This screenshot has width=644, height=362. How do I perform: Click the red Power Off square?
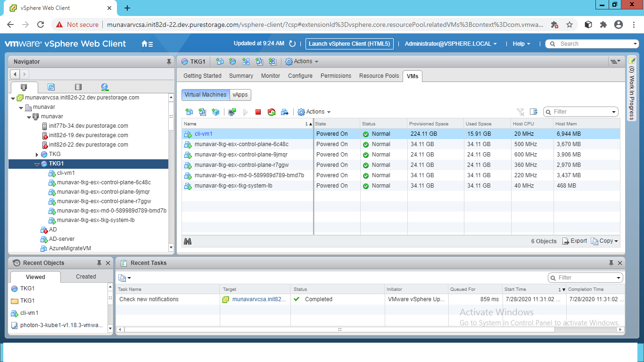[x=258, y=112]
